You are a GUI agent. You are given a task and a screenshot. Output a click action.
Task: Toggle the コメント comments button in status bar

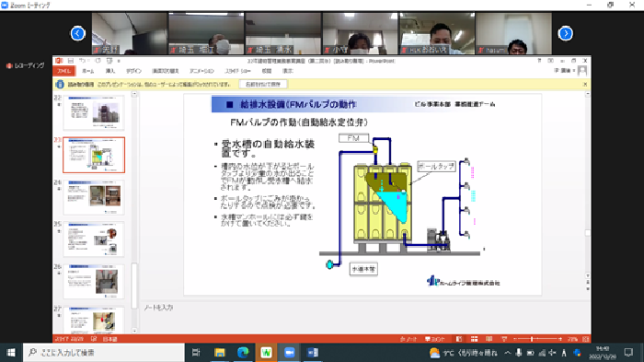(435, 339)
